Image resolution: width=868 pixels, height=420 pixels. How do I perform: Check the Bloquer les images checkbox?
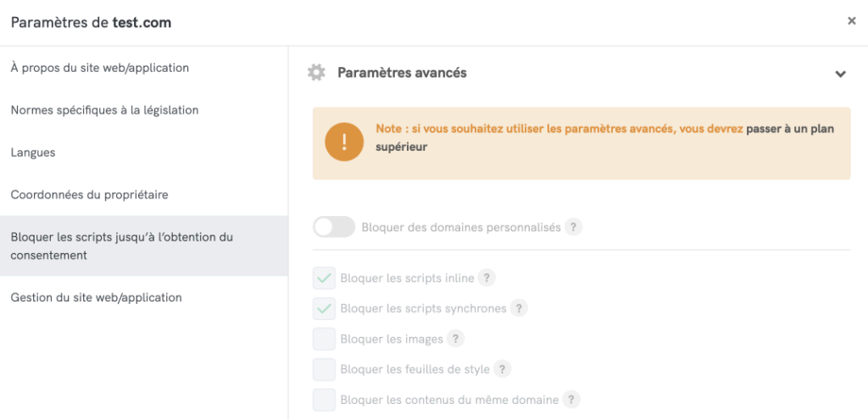click(324, 339)
